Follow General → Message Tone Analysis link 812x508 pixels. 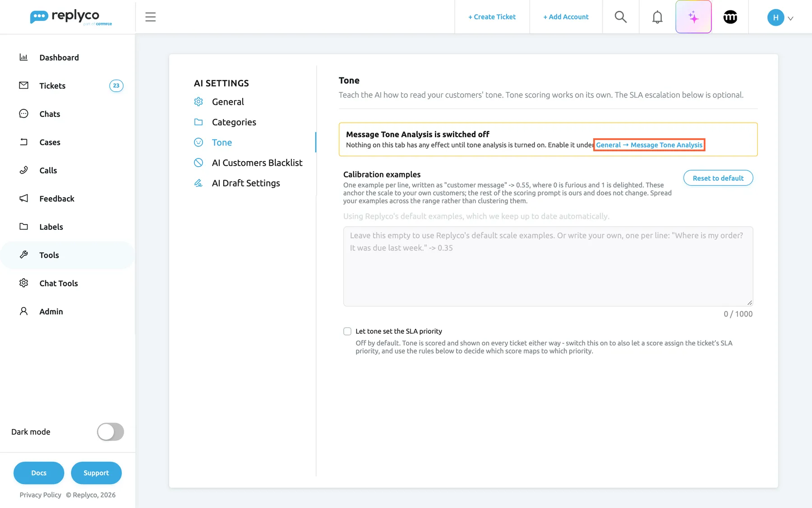(x=649, y=145)
